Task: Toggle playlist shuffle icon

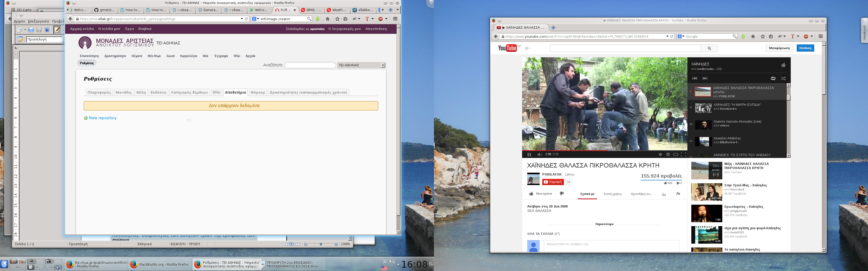Action: coord(784,78)
